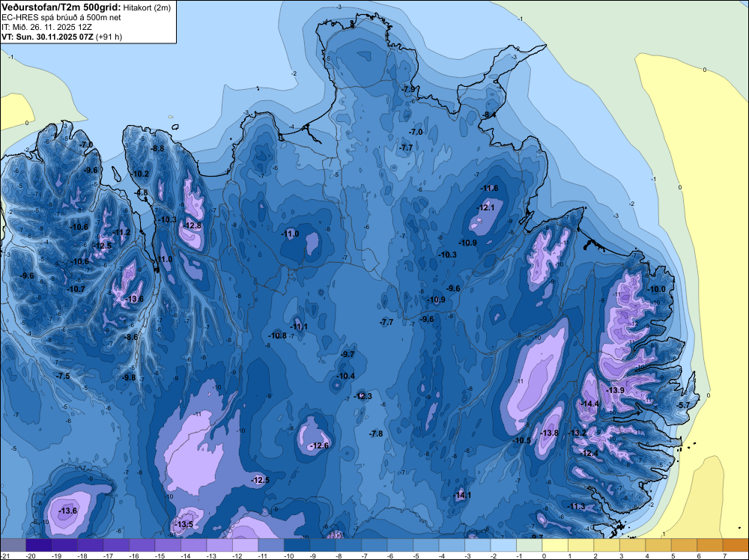Click the -12.6 temperature value

[x=320, y=445]
